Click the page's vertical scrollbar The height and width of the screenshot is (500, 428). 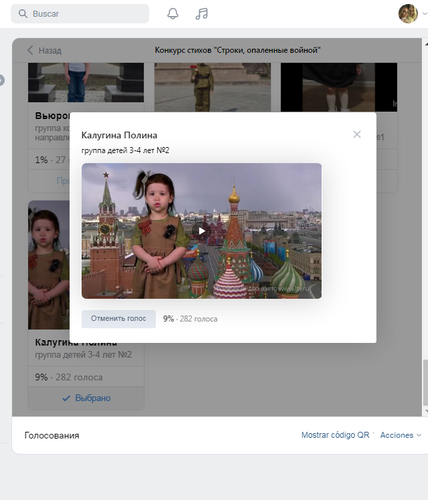coord(425,382)
